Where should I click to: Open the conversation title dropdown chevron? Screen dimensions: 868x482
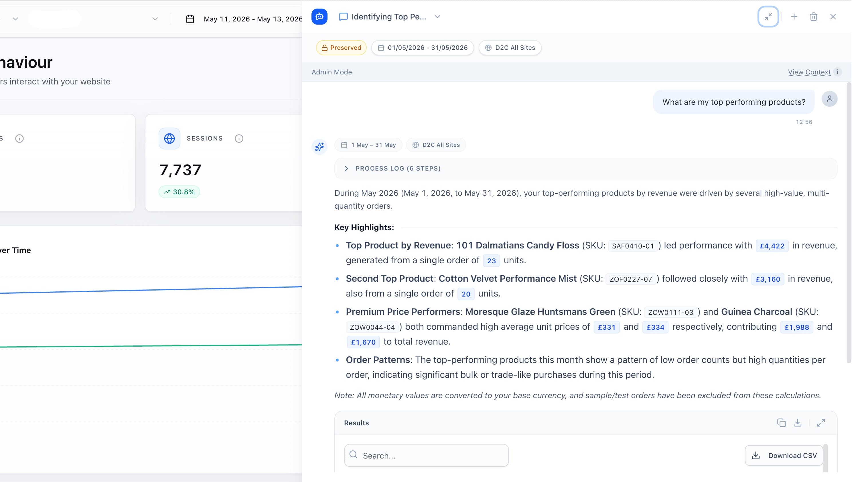(x=437, y=17)
